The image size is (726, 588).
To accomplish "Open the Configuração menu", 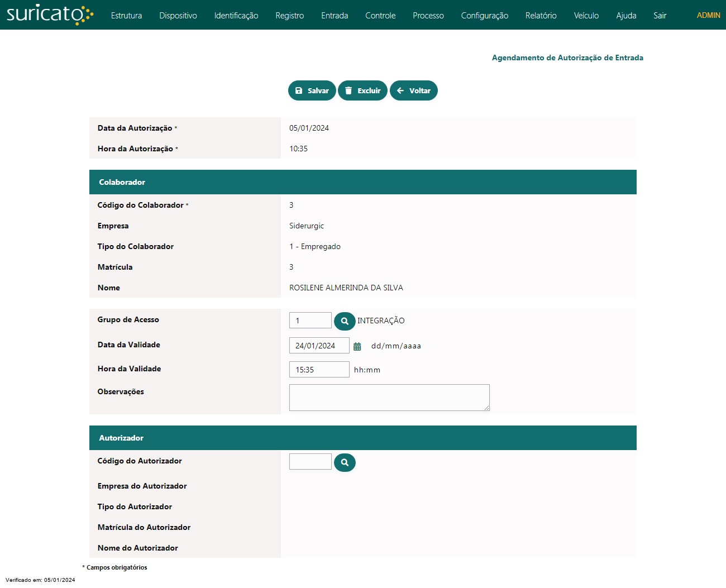I will point(484,16).
